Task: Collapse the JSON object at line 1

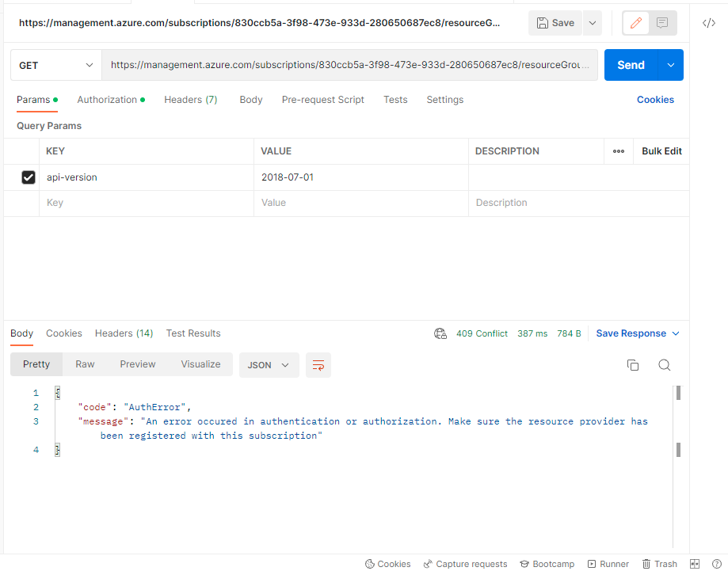Action: [57, 393]
